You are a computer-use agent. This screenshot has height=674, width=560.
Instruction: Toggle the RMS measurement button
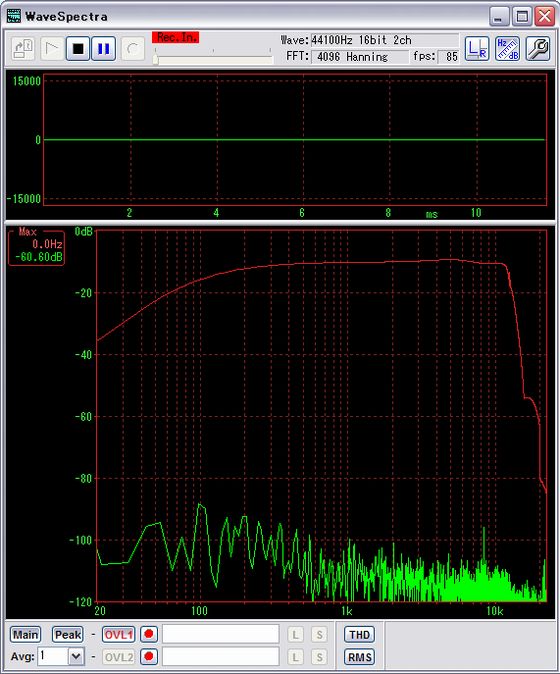point(359,657)
